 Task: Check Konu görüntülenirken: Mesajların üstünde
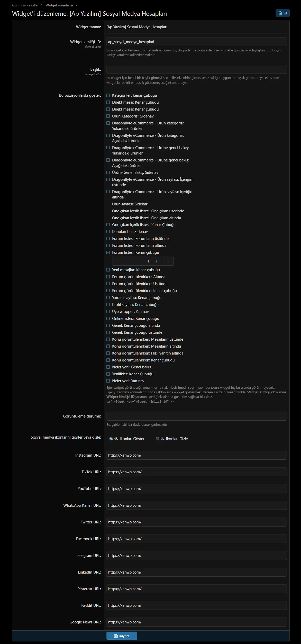[108, 339]
